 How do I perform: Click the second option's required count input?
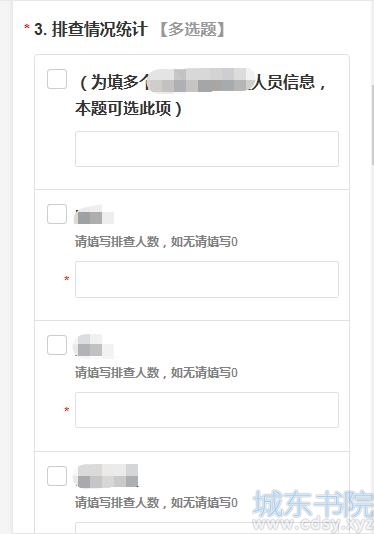[x=207, y=279]
